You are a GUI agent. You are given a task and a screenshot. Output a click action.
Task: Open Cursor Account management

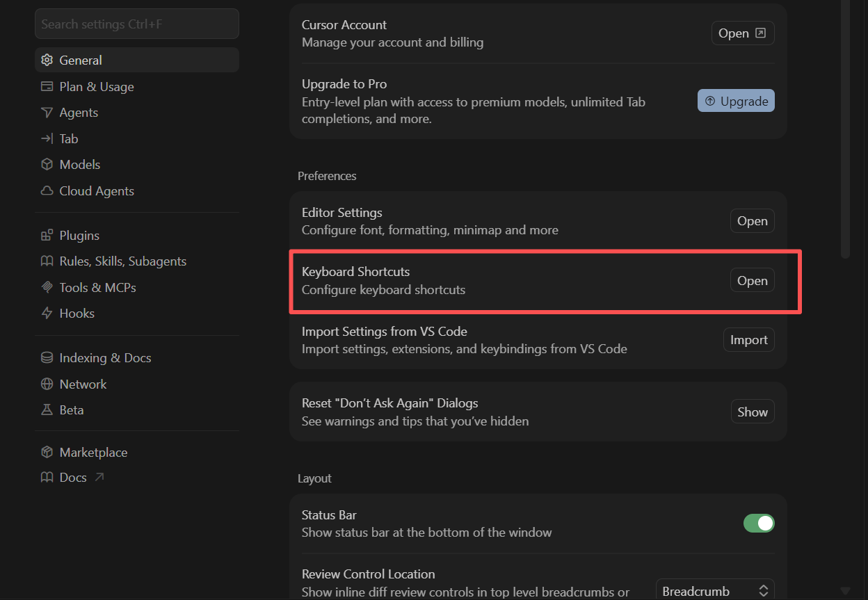[x=743, y=33]
